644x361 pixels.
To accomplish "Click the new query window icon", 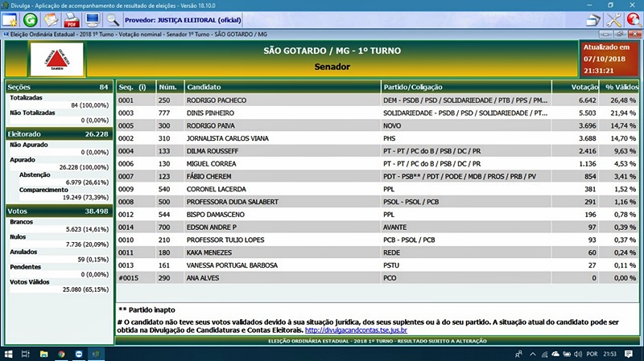I will click(x=10, y=19).
